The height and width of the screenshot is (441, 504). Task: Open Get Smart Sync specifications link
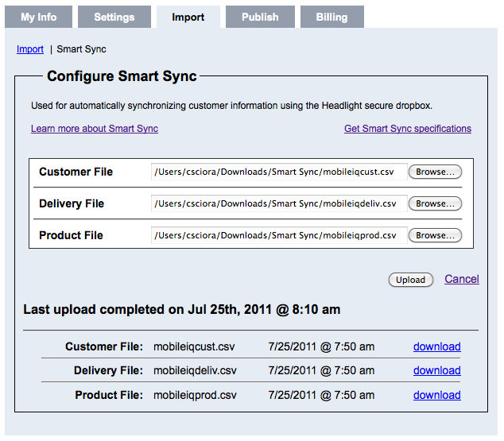pyautogui.click(x=407, y=129)
